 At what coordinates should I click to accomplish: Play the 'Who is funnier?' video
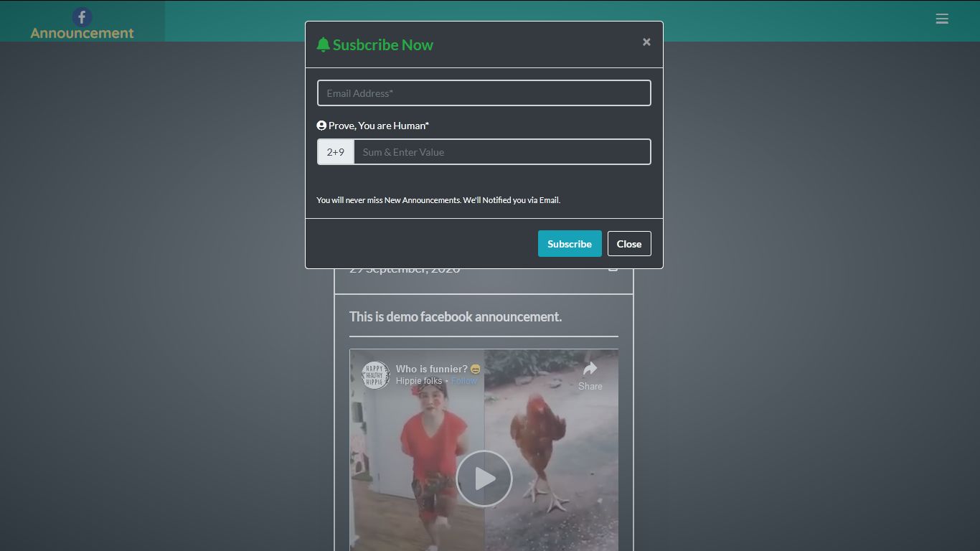pyautogui.click(x=484, y=478)
